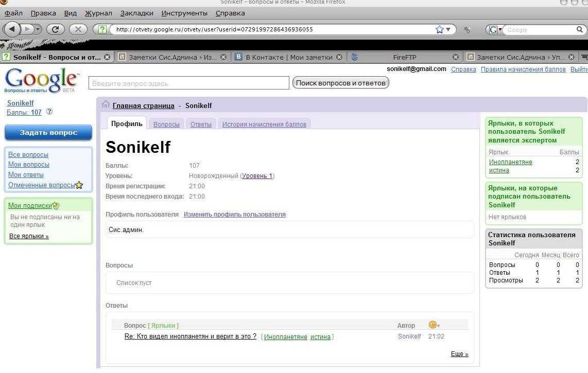Open the Инопланетяне label in the expert labels panel
The height and width of the screenshot is (373, 588).
(510, 162)
